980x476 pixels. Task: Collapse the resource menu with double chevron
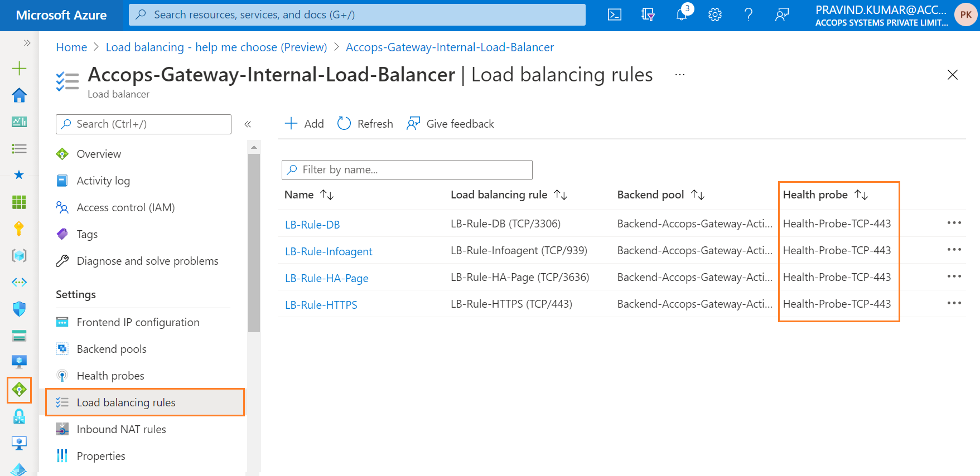(248, 124)
